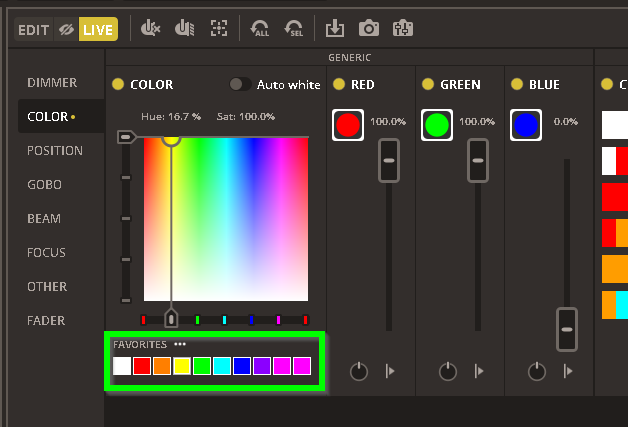The image size is (628, 427).
Task: Activate LIVE mode
Action: pos(98,30)
